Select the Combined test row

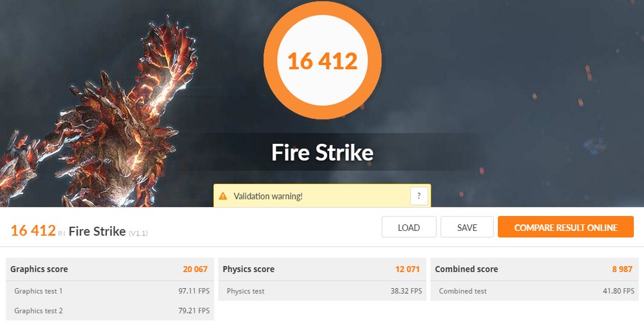click(x=535, y=291)
